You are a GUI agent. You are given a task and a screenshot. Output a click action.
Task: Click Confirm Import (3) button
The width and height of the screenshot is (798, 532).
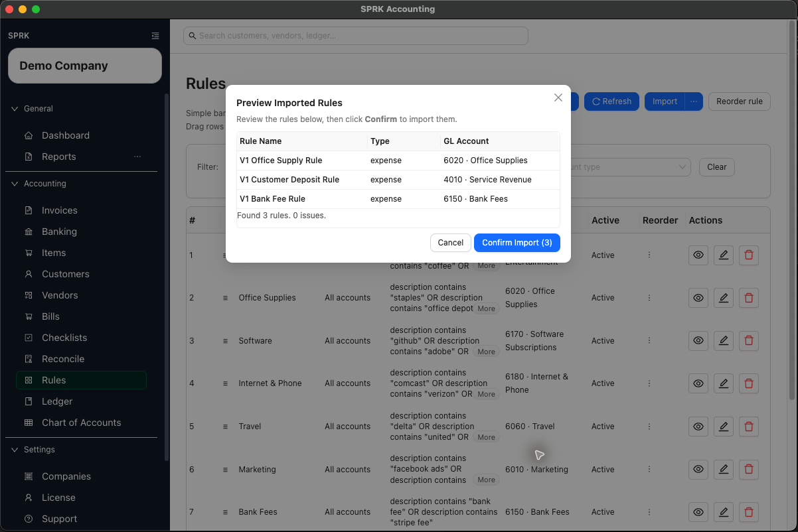click(x=517, y=243)
